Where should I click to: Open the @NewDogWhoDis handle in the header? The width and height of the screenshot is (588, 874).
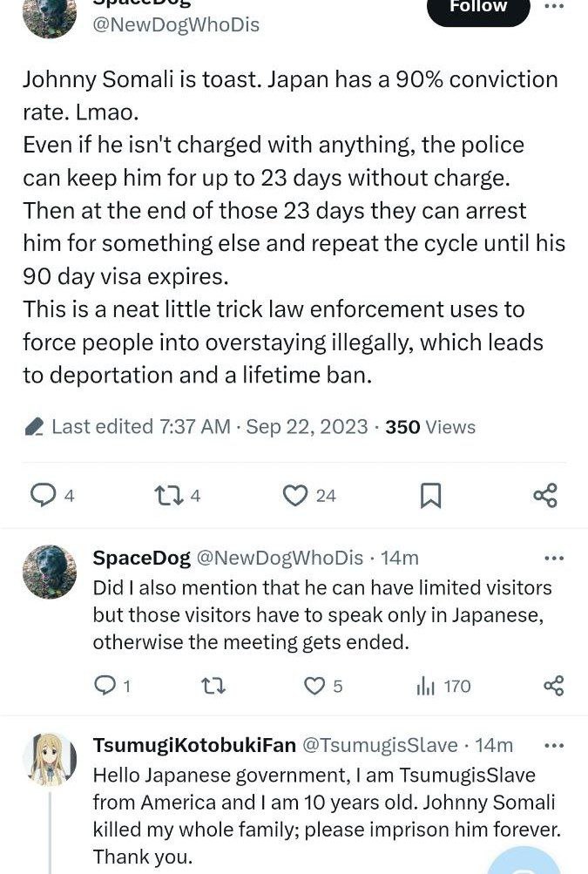point(176,24)
